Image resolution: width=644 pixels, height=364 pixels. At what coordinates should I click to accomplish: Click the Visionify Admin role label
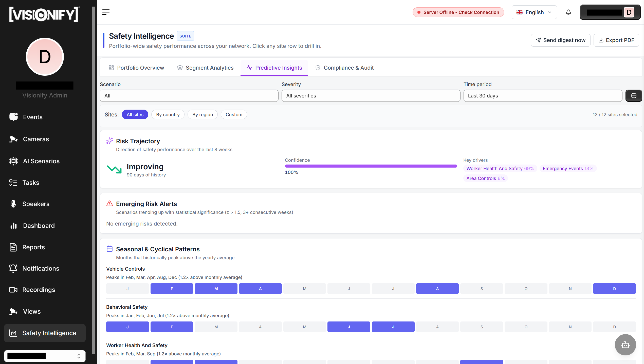45,95
